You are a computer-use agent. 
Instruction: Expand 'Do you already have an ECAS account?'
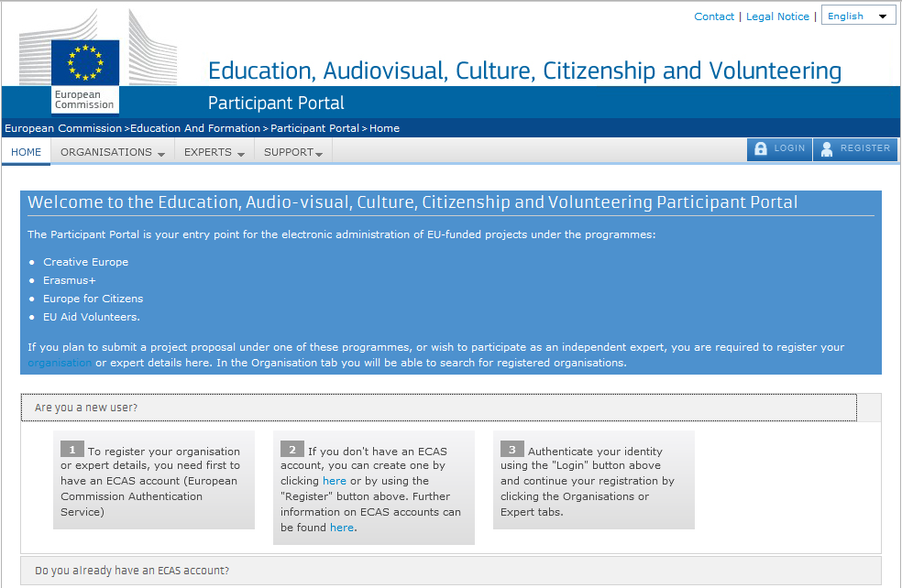click(451, 571)
